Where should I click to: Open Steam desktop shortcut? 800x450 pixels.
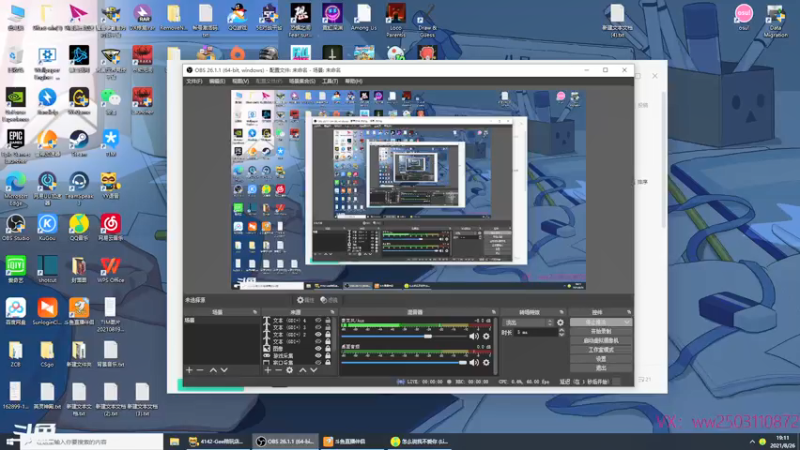79,143
